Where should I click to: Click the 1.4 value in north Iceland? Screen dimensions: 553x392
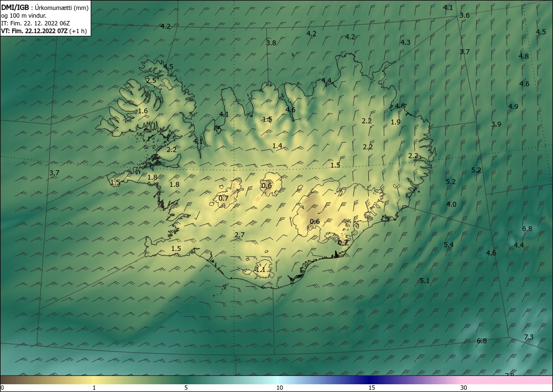(277, 145)
